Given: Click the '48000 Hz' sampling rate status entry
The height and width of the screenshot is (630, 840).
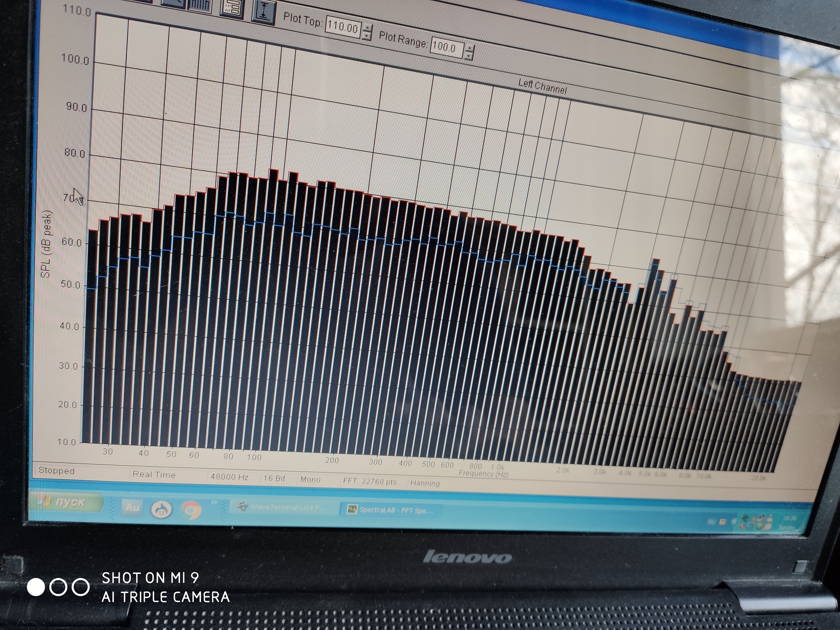Looking at the screenshot, I should click(x=229, y=477).
